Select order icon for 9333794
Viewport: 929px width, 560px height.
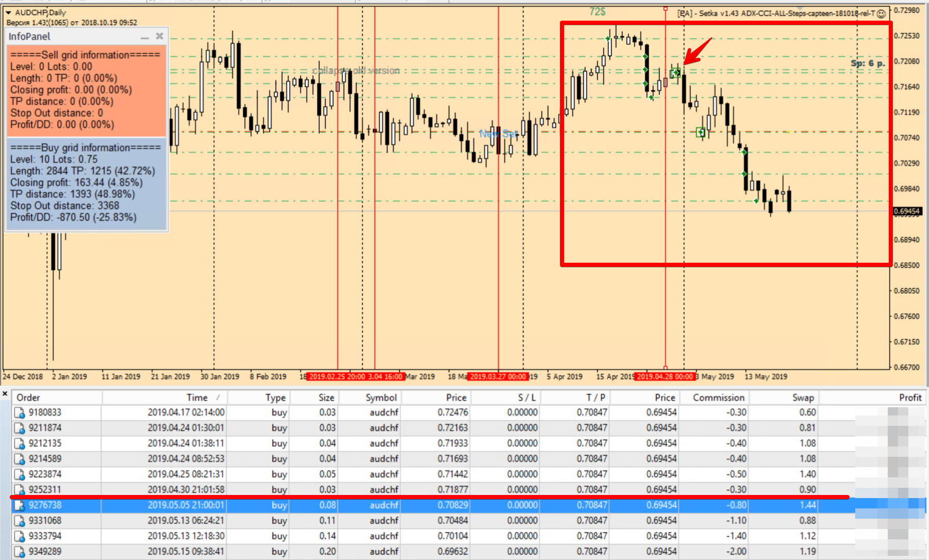click(x=20, y=537)
